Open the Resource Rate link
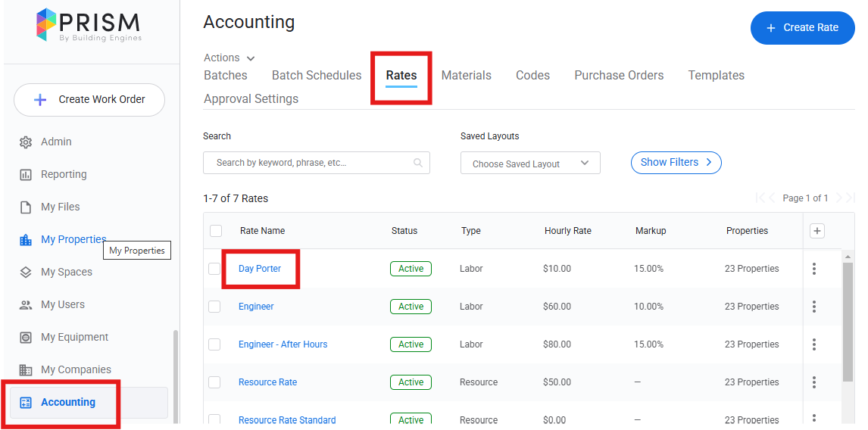 (x=267, y=382)
